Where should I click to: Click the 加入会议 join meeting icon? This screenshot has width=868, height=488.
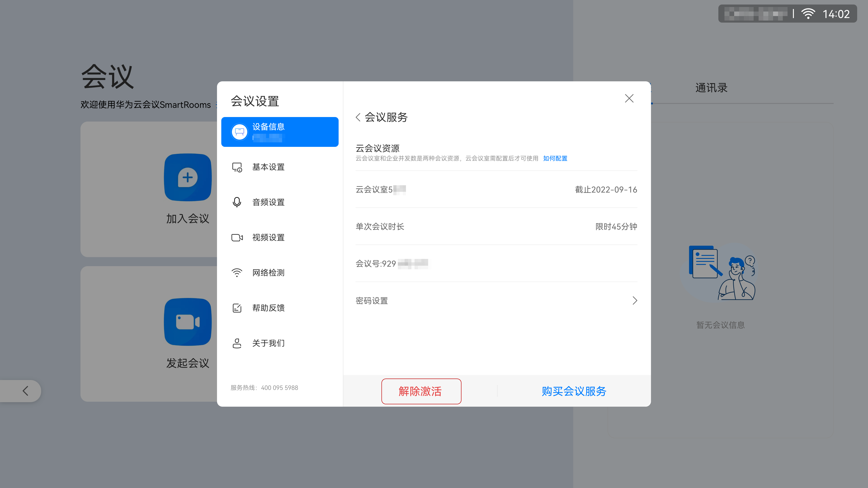click(x=188, y=177)
